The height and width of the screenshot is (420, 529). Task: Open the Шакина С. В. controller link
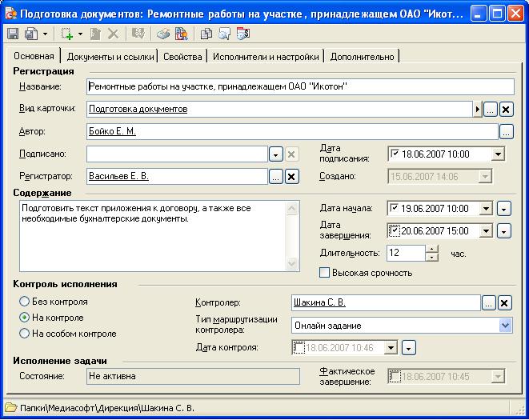[319, 302]
